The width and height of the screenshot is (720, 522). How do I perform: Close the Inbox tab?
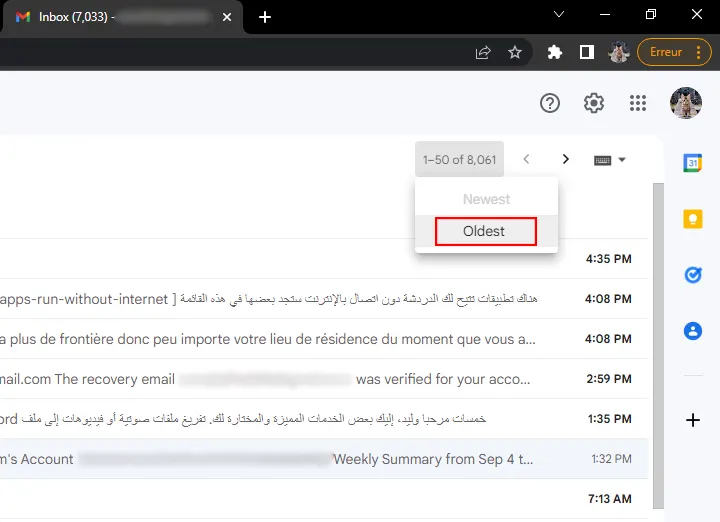tap(227, 17)
